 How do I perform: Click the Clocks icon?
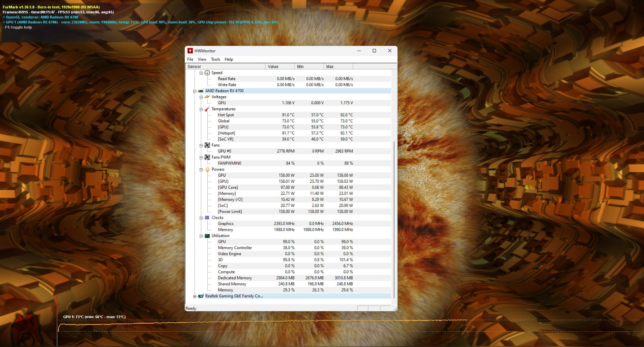tap(207, 218)
